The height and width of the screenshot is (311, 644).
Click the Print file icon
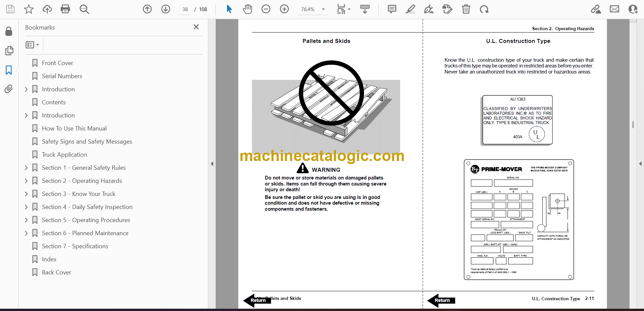coord(65,9)
